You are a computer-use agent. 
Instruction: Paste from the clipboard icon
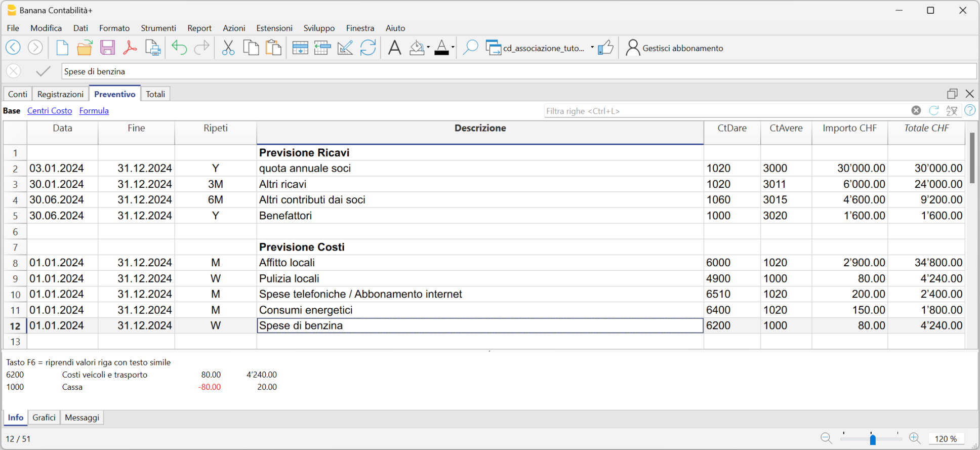tap(273, 48)
